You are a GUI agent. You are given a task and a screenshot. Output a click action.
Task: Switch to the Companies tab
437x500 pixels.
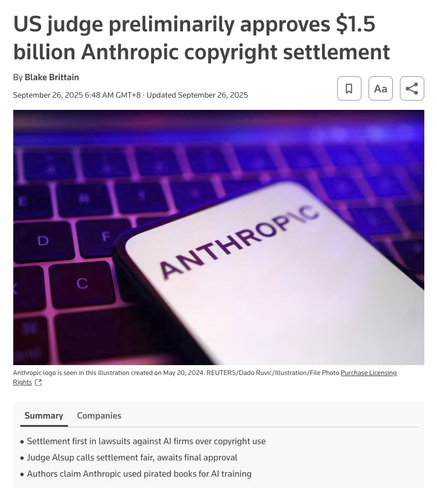pyautogui.click(x=99, y=416)
